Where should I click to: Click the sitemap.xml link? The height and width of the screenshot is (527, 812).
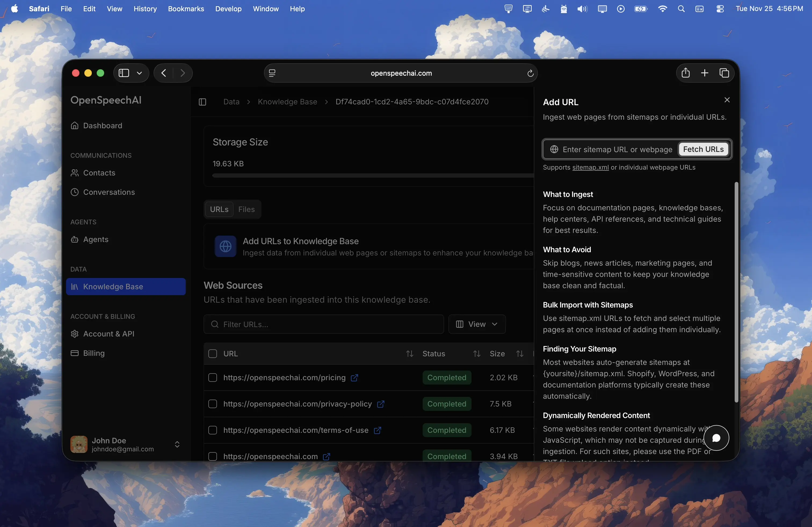click(x=590, y=167)
